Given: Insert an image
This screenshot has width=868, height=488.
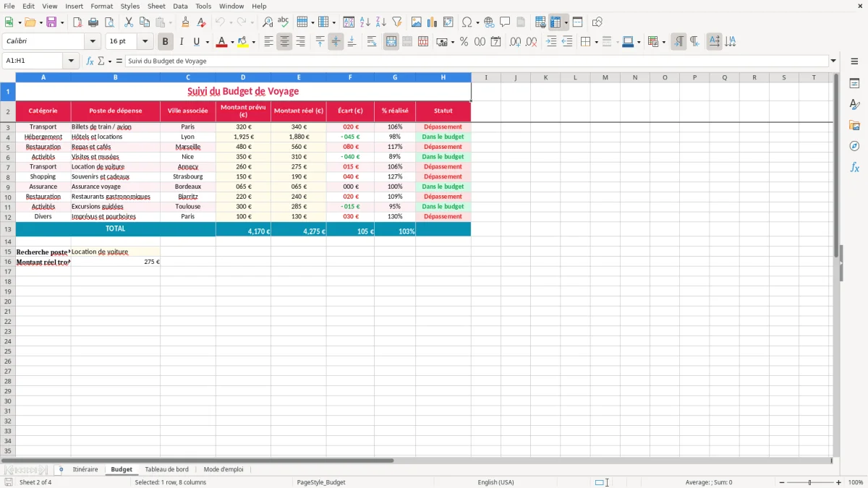Looking at the screenshot, I should coord(417,22).
